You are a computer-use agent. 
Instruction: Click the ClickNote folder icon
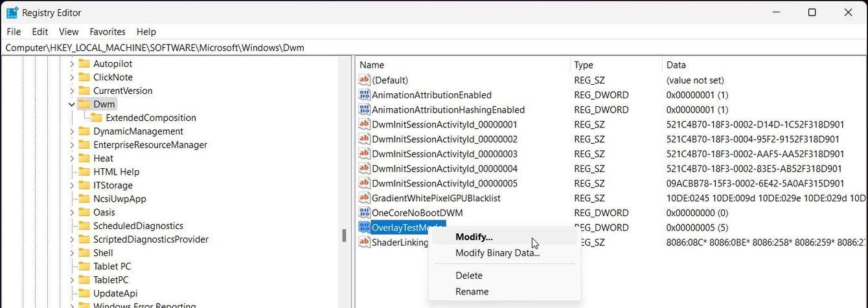84,77
